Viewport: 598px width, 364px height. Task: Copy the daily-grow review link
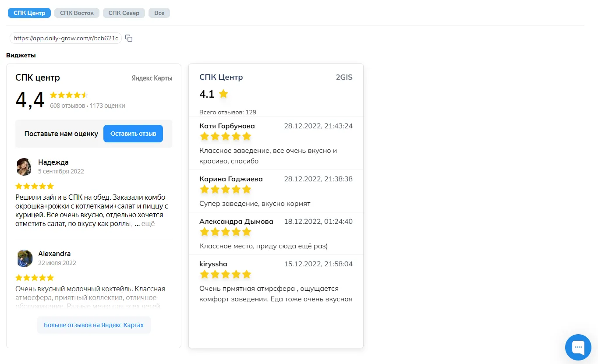tap(129, 38)
